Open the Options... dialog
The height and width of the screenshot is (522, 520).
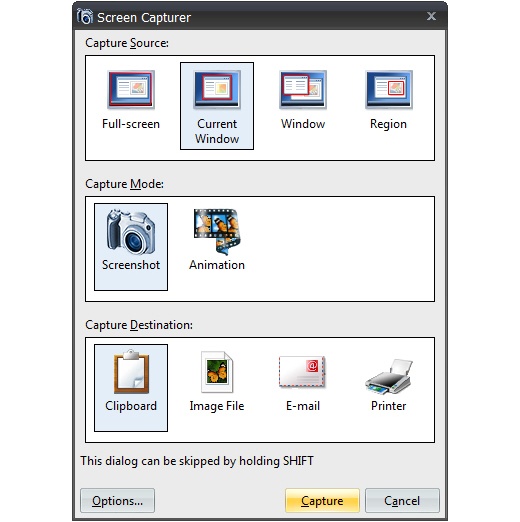117,500
